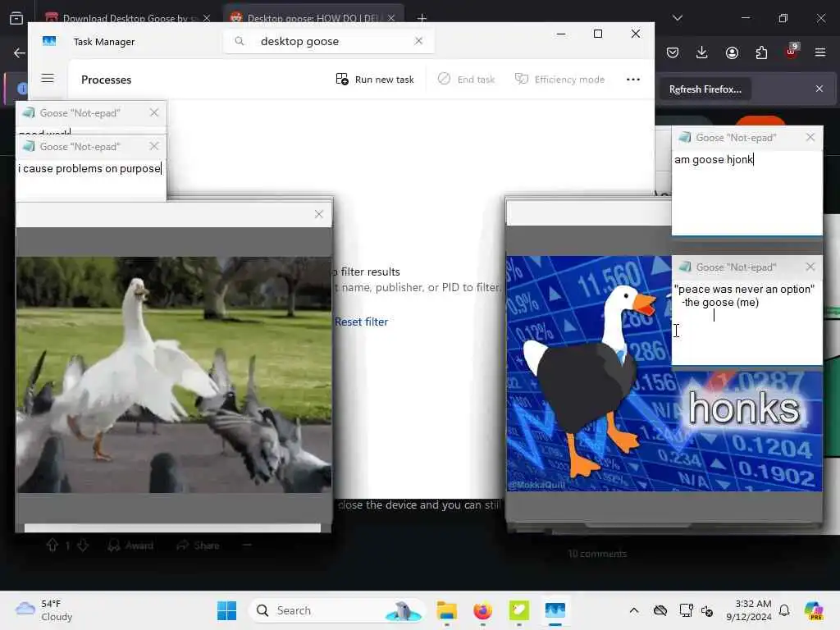Click the Task Manager search field
840x630 pixels.
coord(328,41)
